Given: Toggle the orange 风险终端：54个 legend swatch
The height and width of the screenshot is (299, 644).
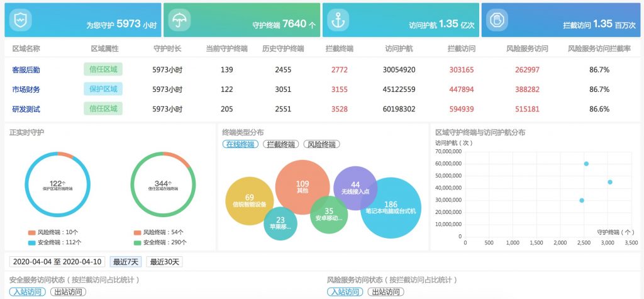Looking at the screenshot, I should (138, 233).
